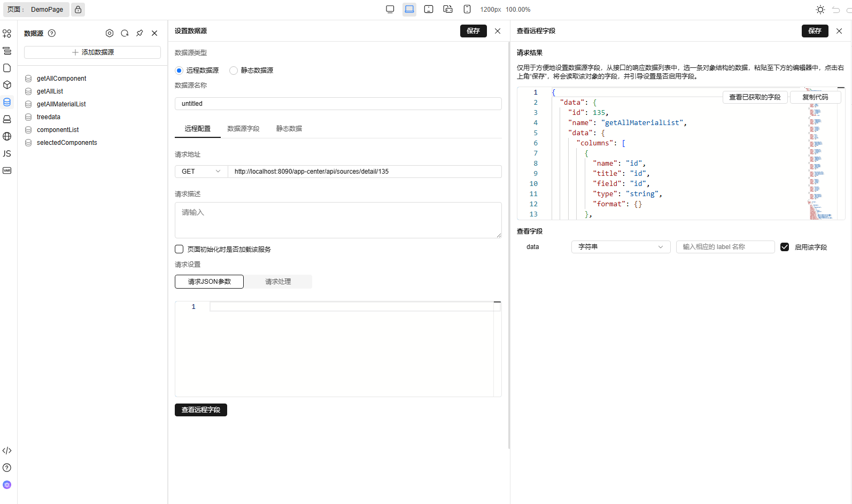Screen dimensions: 852x504
Task: Click the page lock icon beside DemoPage
Action: click(78, 10)
